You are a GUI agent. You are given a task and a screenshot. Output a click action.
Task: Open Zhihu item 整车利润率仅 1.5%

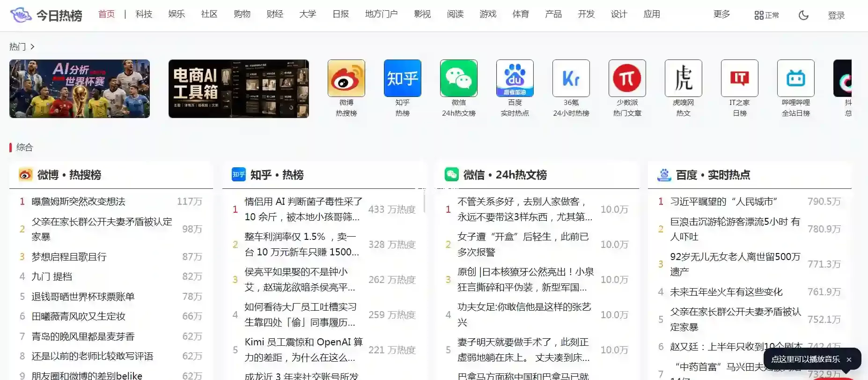(x=302, y=244)
